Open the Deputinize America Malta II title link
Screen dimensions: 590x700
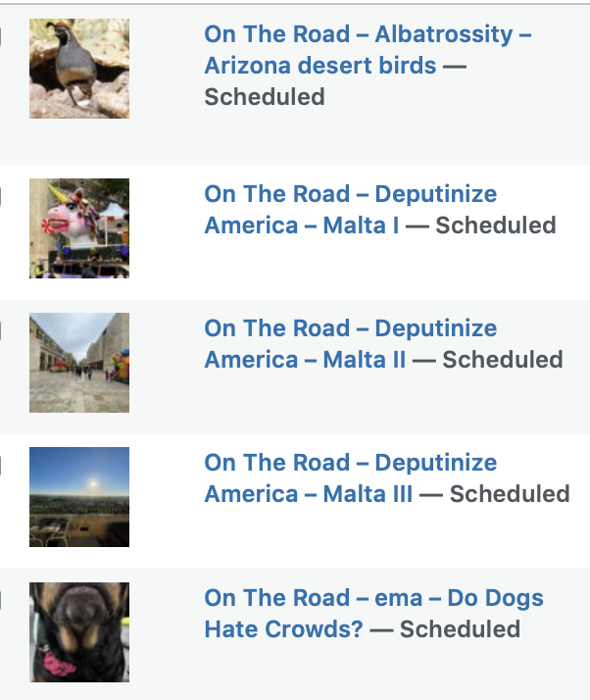[351, 344]
